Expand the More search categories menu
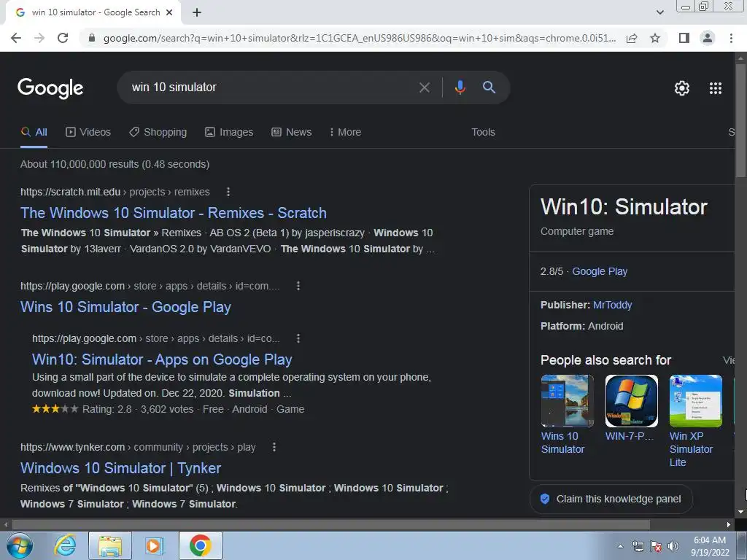The image size is (747, 560). click(345, 133)
